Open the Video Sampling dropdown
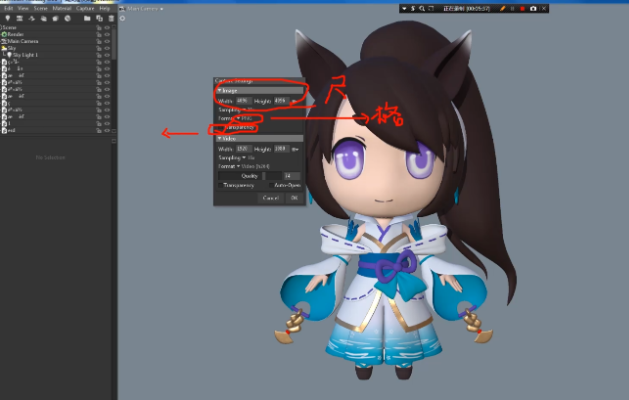The image size is (629, 400). point(248,158)
